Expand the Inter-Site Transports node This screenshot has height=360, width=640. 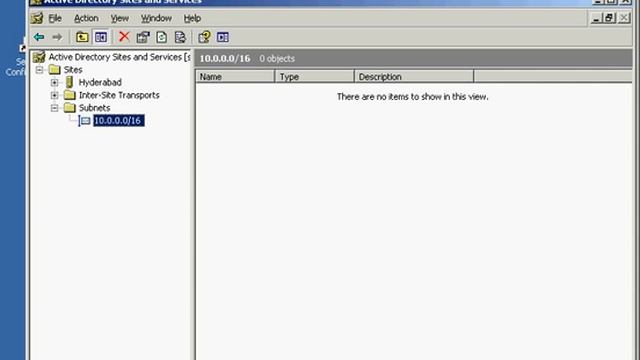pos(54,95)
